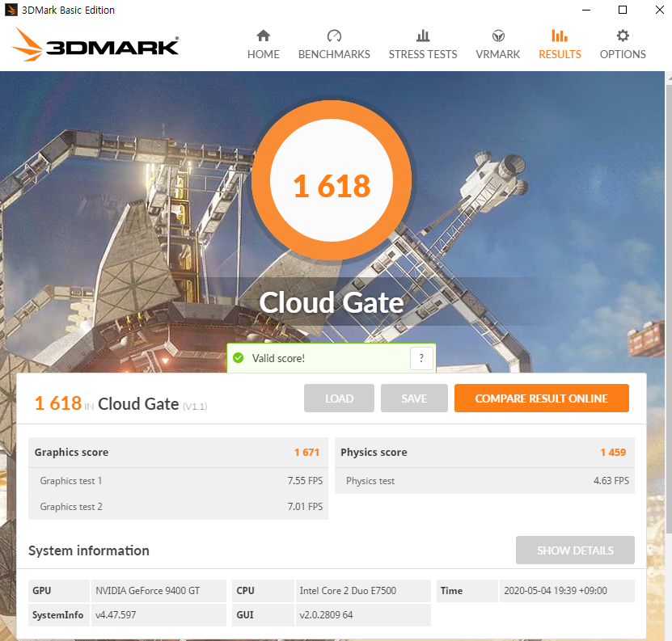The height and width of the screenshot is (641, 672).
Task: Click Intel Core 2 Duo E7500 value
Action: pyautogui.click(x=348, y=590)
